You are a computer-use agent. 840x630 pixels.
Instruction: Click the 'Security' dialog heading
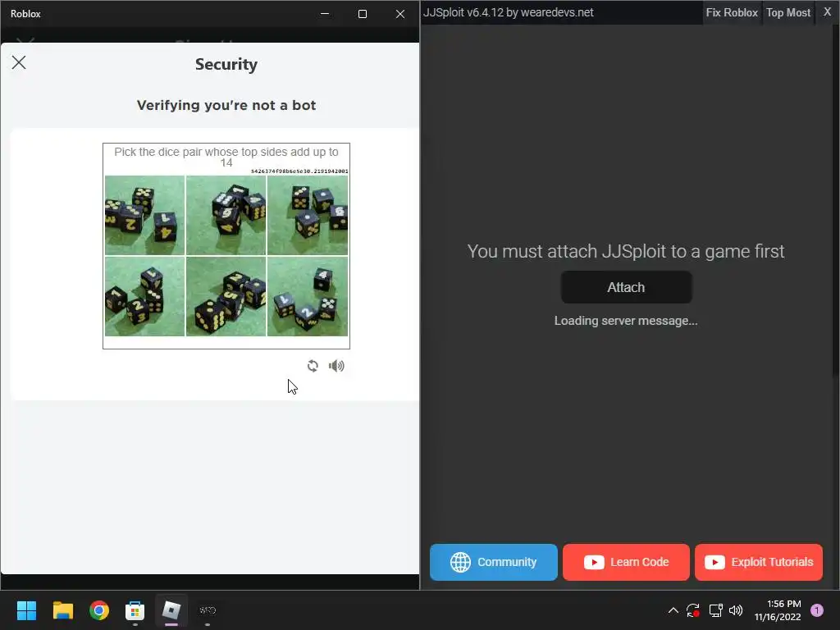[x=226, y=64]
